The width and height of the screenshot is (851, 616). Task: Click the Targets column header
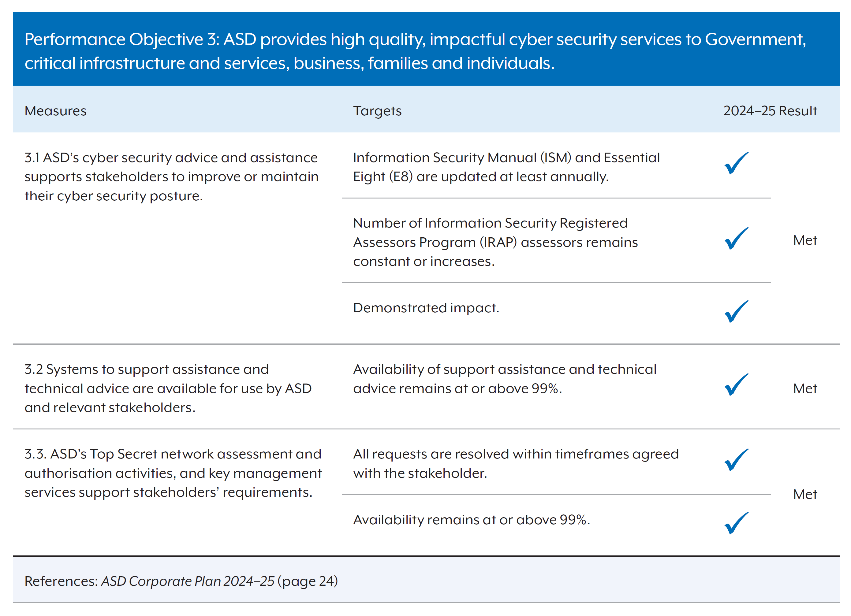coord(377,111)
